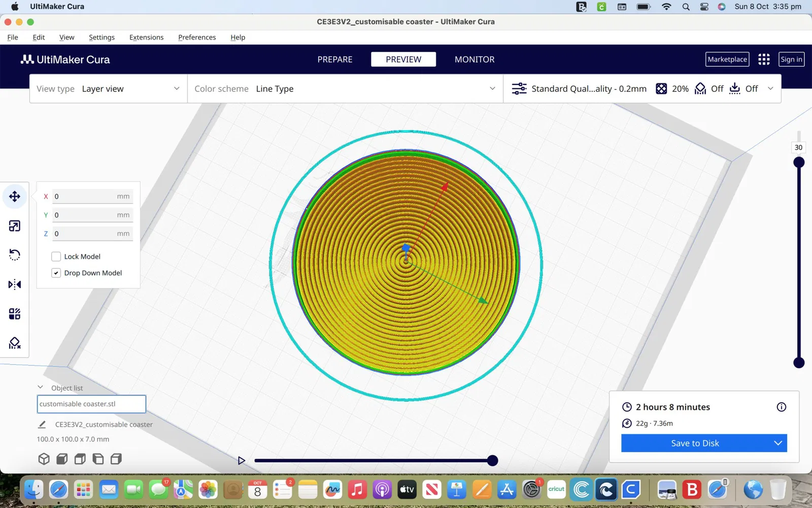
Task: Click the dimensions text 100.0 x 100.0 x 7.0 mm
Action: click(73, 439)
